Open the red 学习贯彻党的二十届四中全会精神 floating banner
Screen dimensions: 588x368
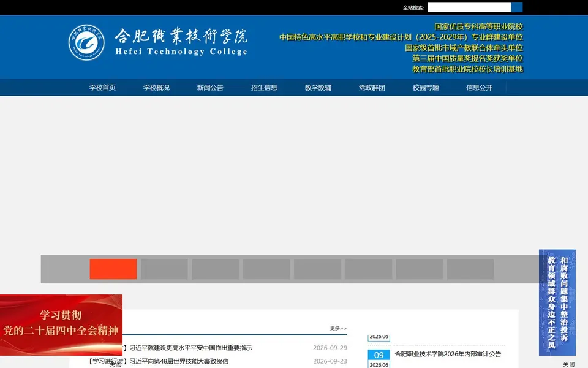[61, 325]
